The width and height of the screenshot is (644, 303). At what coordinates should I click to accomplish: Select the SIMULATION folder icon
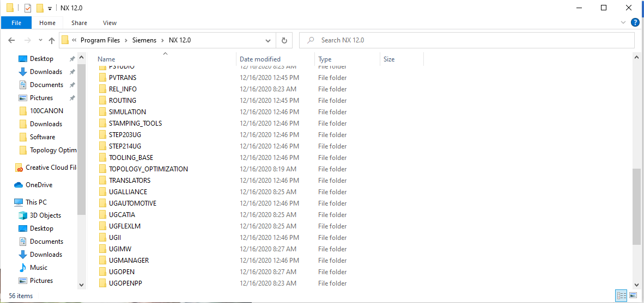102,112
